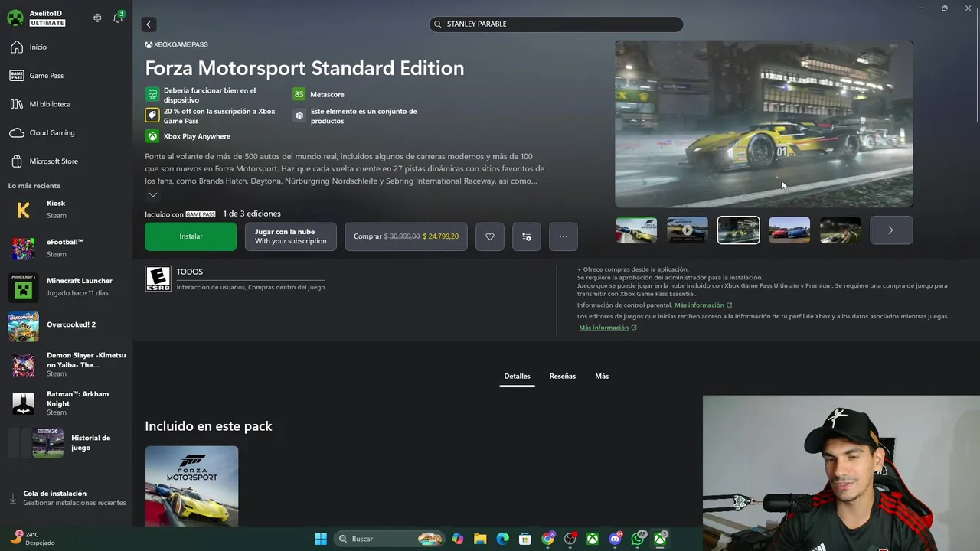
Task: Open Minecraft Launcher from recent list
Action: click(66, 287)
